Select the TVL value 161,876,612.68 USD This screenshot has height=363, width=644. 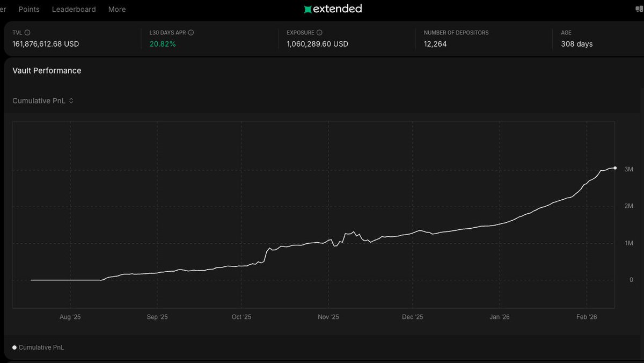pyautogui.click(x=46, y=44)
